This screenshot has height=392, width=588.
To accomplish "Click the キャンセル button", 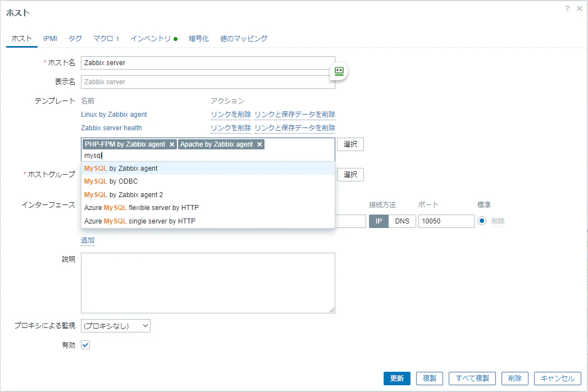I will 558,379.
